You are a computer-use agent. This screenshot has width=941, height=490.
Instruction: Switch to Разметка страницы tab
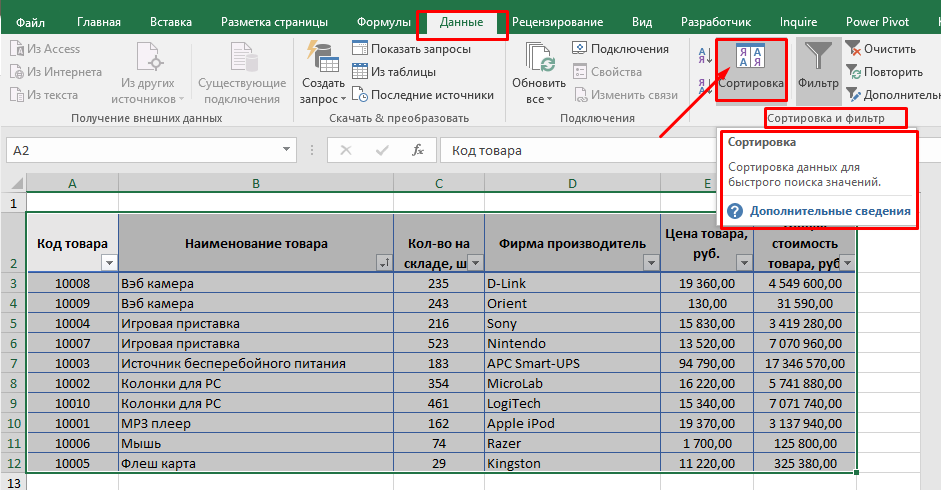coord(274,22)
